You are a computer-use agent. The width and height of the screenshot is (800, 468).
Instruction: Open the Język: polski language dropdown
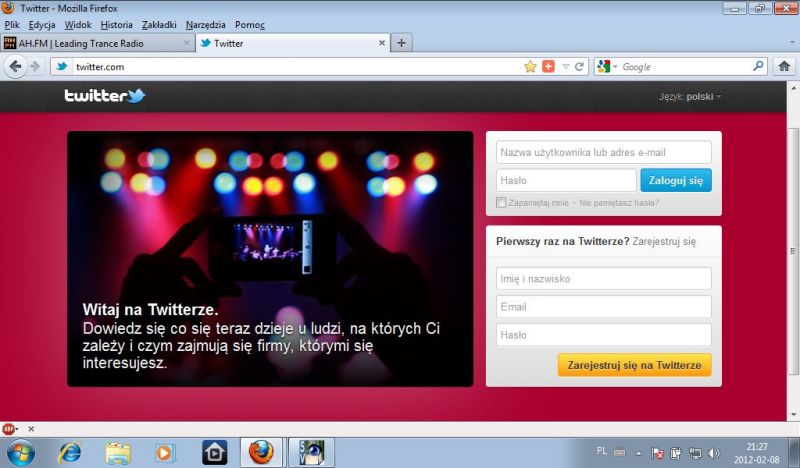(690, 96)
